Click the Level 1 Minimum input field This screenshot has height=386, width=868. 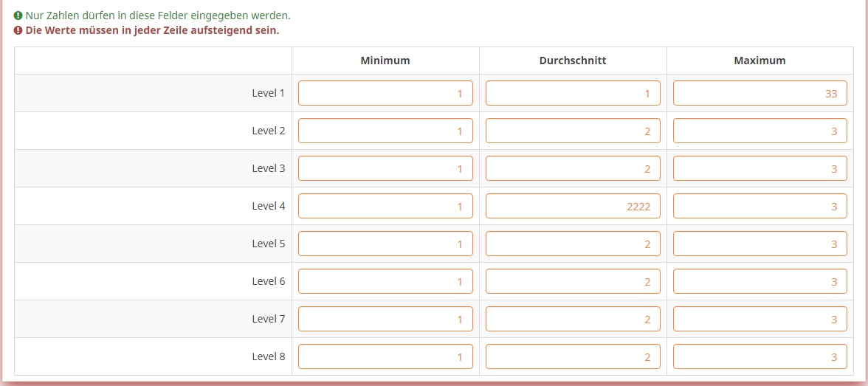385,93
